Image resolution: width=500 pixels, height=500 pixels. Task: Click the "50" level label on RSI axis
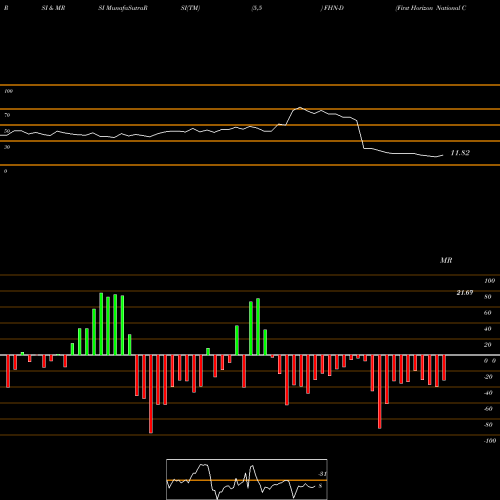(x=7, y=131)
